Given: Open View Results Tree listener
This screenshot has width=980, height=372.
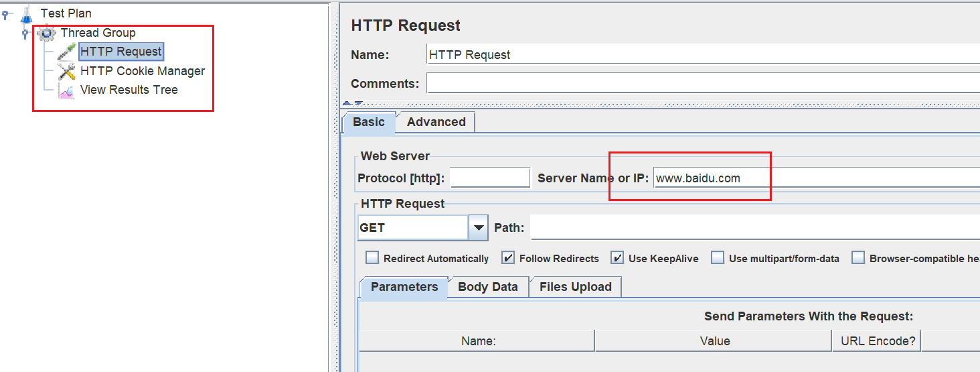Looking at the screenshot, I should click(129, 90).
